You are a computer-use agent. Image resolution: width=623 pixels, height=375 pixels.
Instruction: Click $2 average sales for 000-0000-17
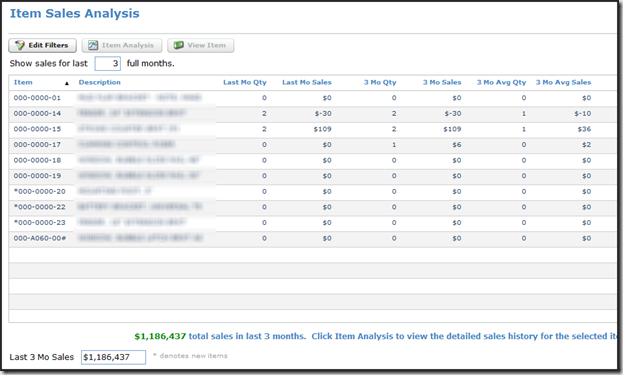tap(586, 145)
